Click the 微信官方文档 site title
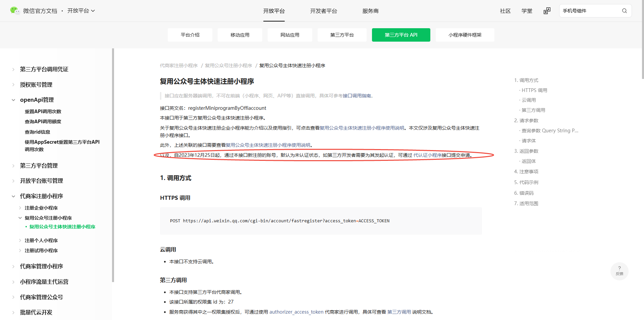The height and width of the screenshot is (320, 644). coord(40,11)
